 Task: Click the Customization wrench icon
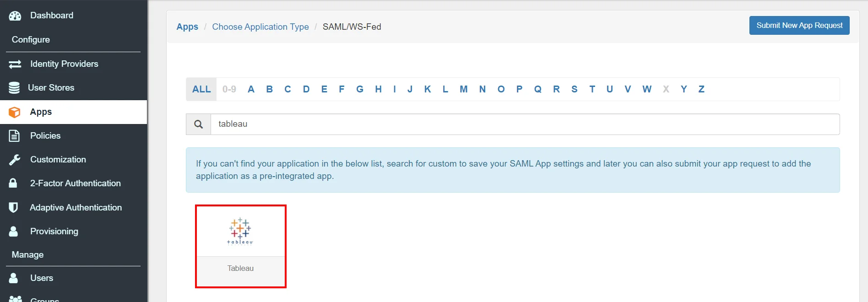[15, 159]
